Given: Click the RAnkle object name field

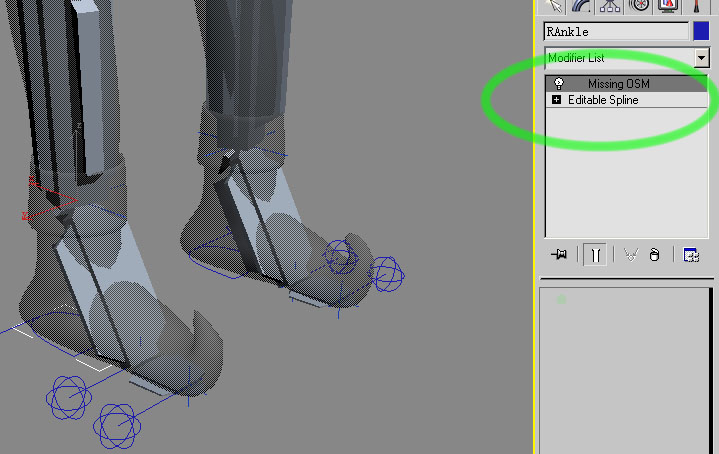Looking at the screenshot, I should point(616,32).
